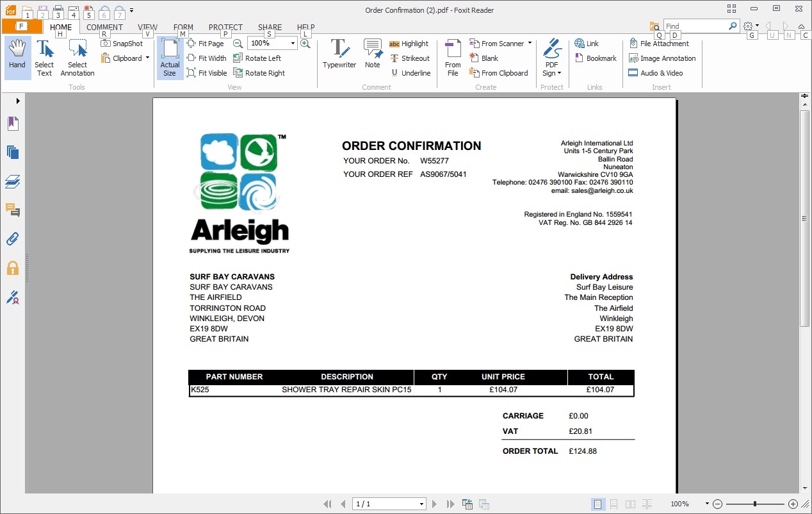Screen dimensions: 812x514
Task: Open the Comments side panel
Action: click(x=13, y=210)
